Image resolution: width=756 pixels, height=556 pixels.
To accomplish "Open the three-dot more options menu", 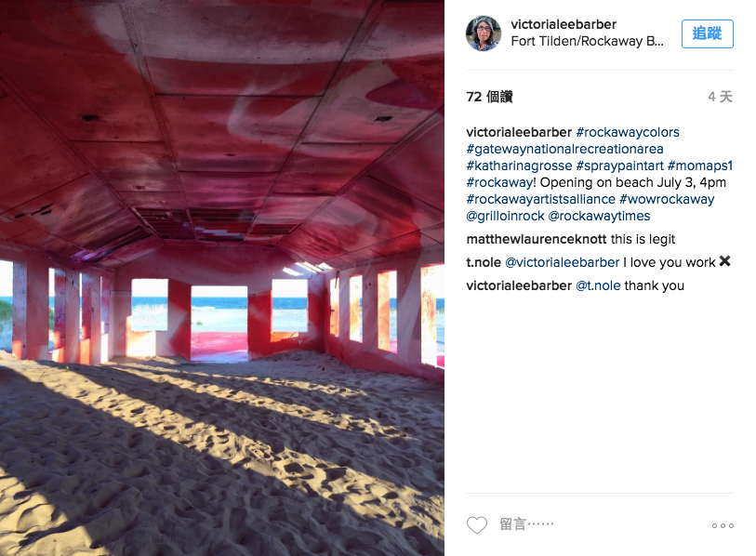I will pos(723,525).
